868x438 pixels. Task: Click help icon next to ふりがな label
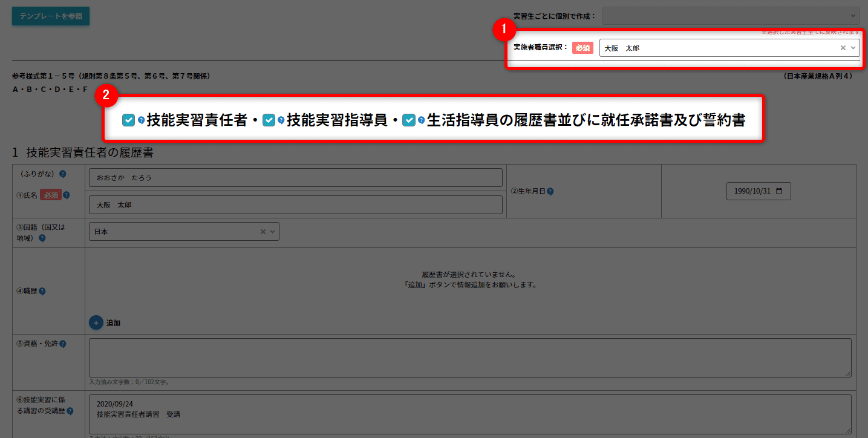[62, 174]
